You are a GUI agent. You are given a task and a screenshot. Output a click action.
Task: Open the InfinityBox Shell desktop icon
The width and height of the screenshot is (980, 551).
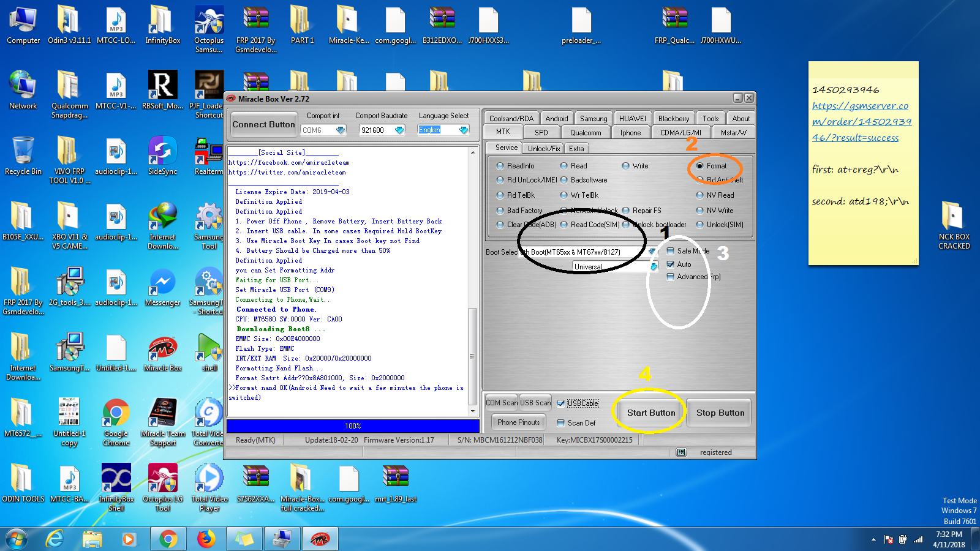tap(116, 487)
